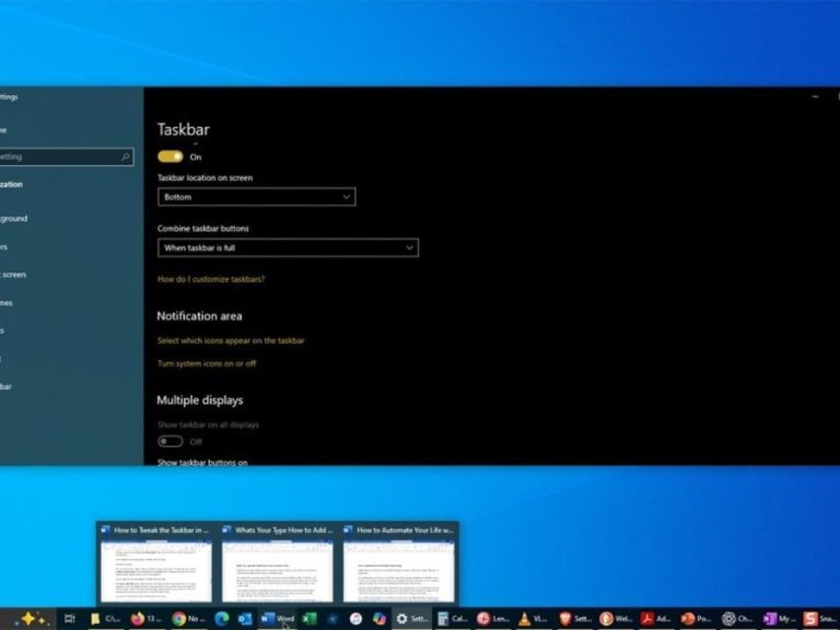
Task: Click the 'How do I customize taskbars?' link
Action: pos(211,279)
